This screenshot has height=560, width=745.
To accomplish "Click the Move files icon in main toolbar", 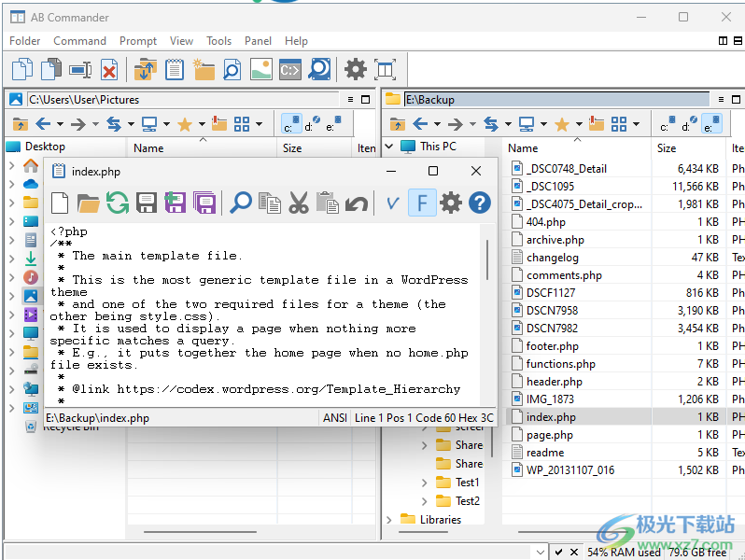I will click(51, 70).
